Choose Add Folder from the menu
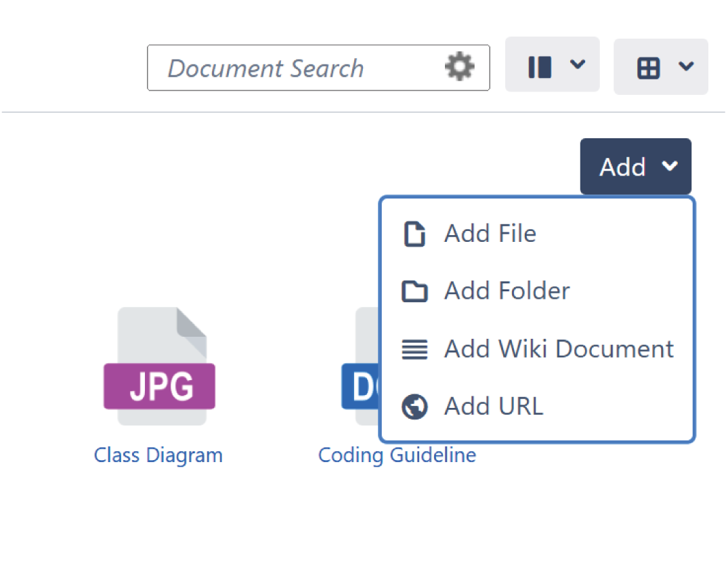This screenshot has width=728, height=580. pyautogui.click(x=507, y=291)
